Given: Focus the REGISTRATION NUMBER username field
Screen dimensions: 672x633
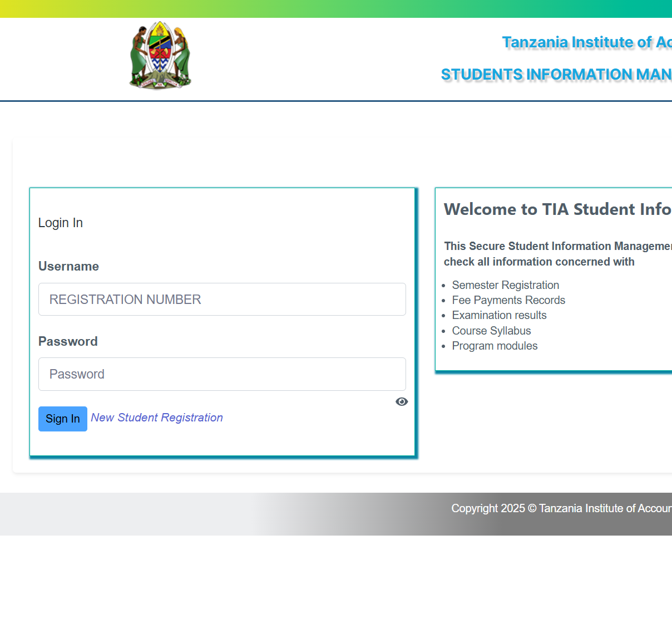Looking at the screenshot, I should pyautogui.click(x=222, y=300).
